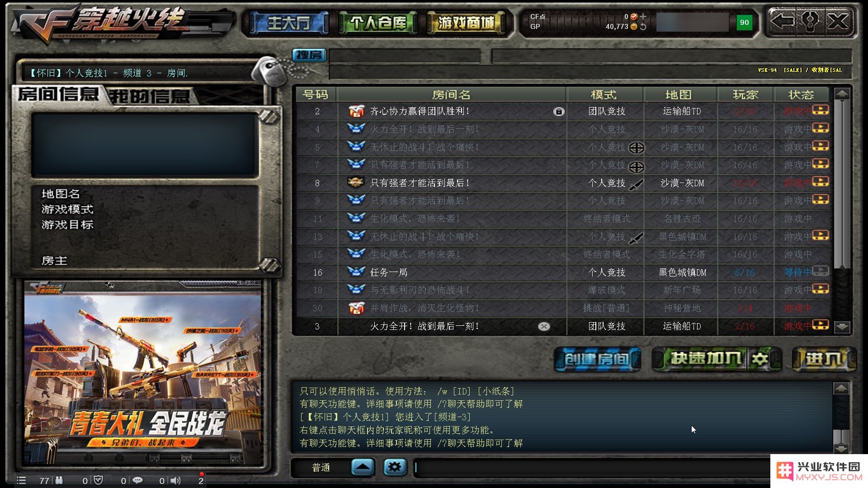868x488 pixels.
Task: Open the list menu icon at bottom left
Action: coord(21,480)
